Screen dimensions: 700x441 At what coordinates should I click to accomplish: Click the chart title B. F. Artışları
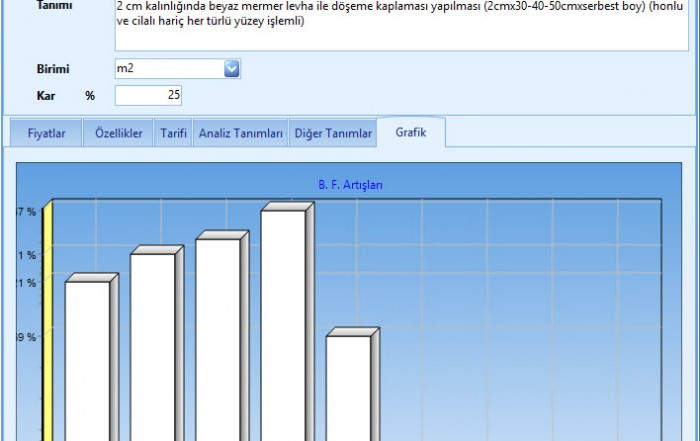click(x=350, y=185)
